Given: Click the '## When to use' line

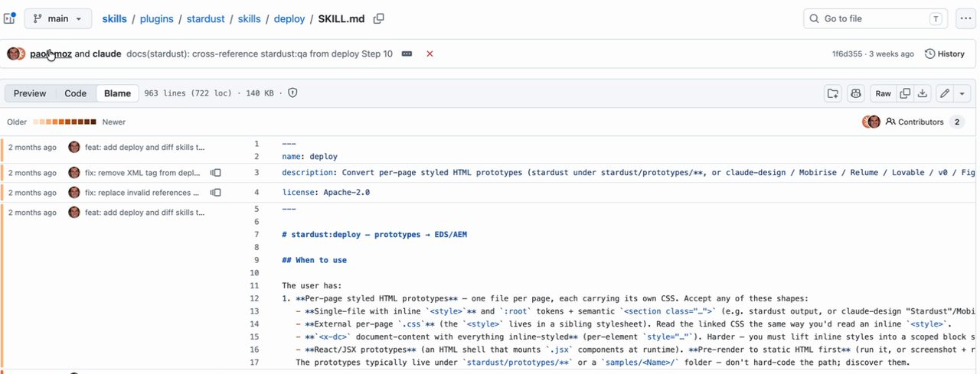Looking at the screenshot, I should pos(314,260).
